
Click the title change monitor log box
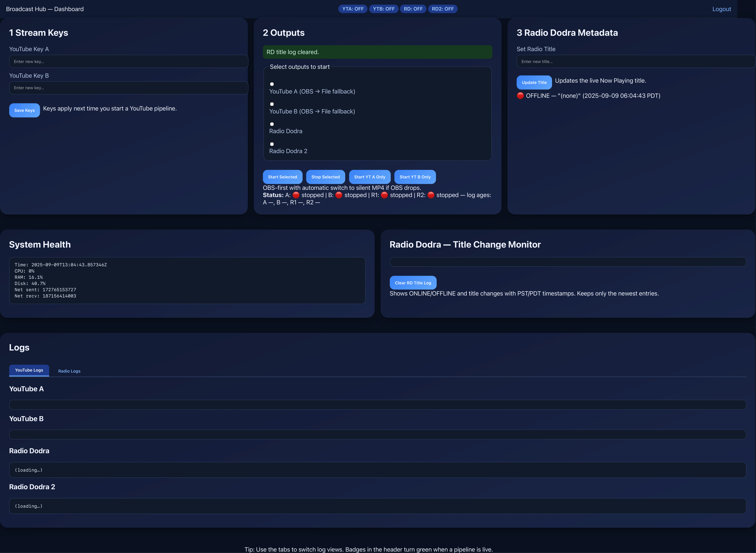568,262
